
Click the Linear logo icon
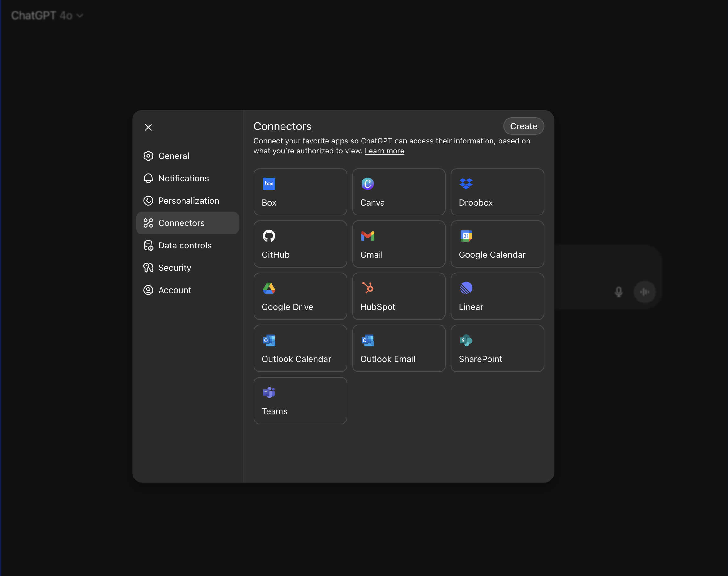click(x=466, y=288)
